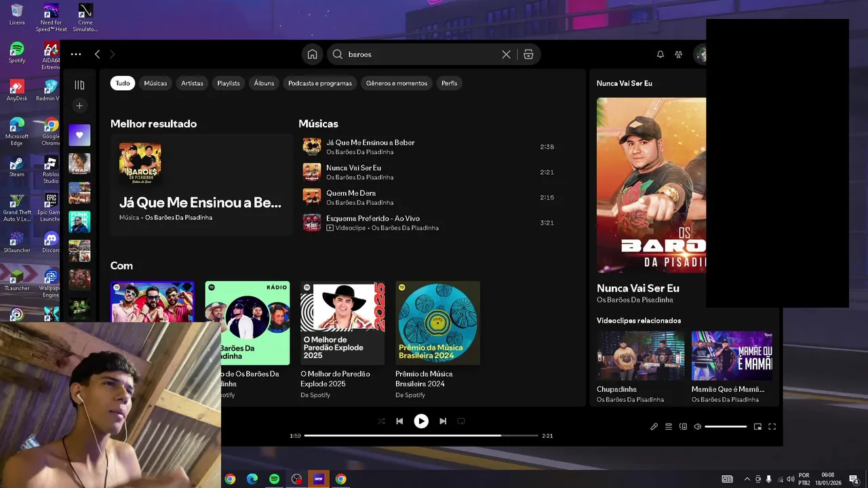
Task: Open the Browse icon beside the search box
Action: [528, 54]
